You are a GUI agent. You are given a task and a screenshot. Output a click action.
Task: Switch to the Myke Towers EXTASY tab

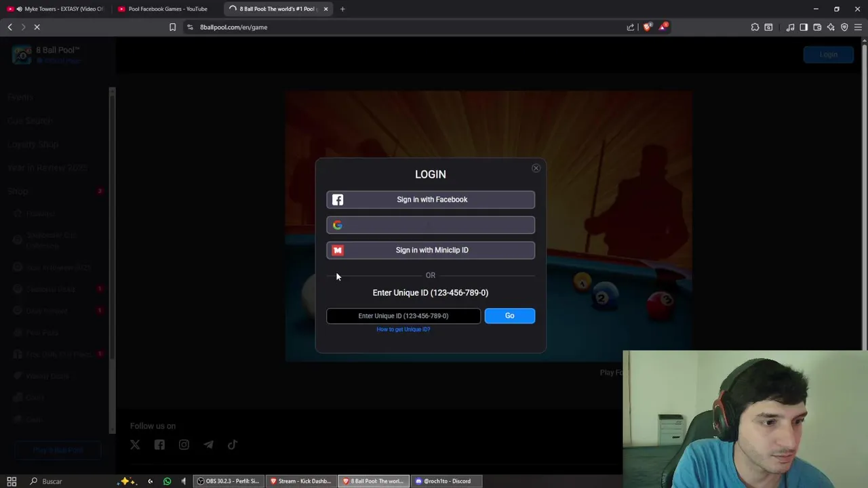[x=57, y=9]
